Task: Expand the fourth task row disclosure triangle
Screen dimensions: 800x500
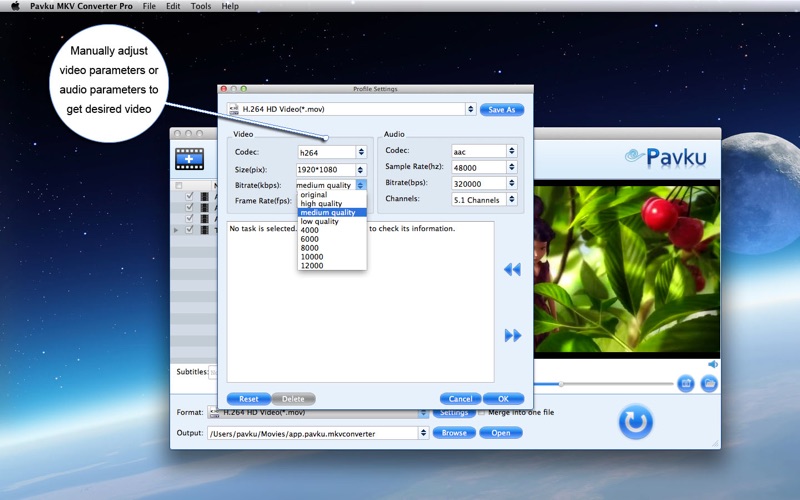Action: pos(176,230)
